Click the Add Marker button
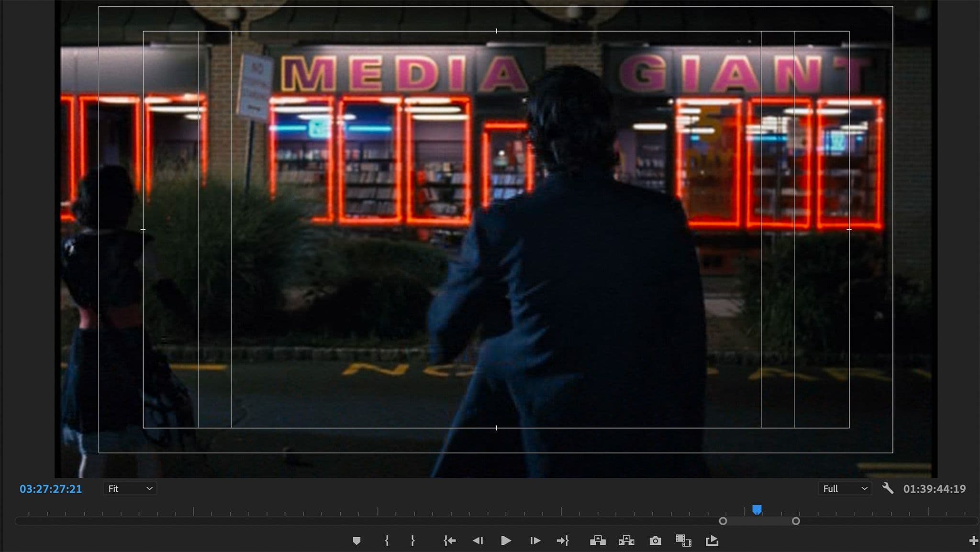This screenshot has width=980, height=552. [x=356, y=541]
